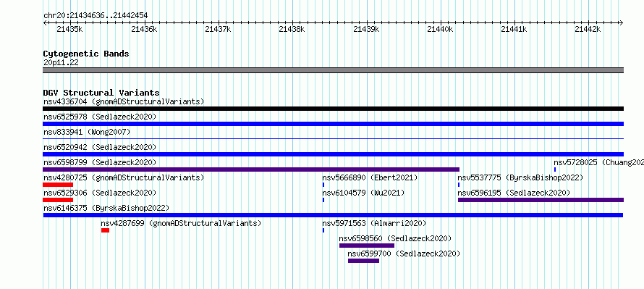644x289 pixels.
Task: Click the nsv5537775 small blue marker
Action: (x=459, y=185)
